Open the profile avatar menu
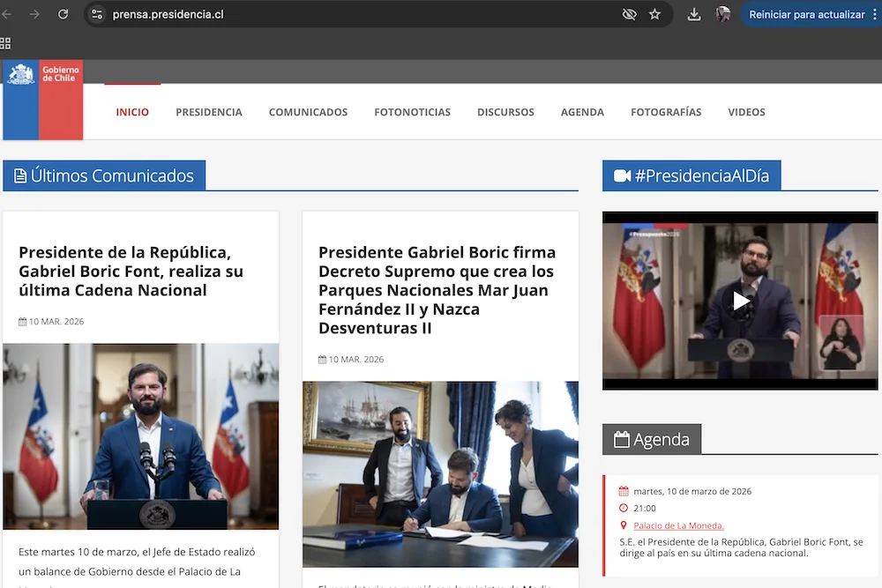The width and height of the screenshot is (882, 588). 723,14
